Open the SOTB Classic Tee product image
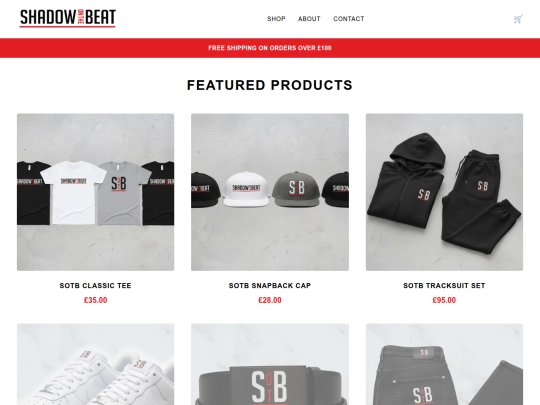The width and height of the screenshot is (540, 405). click(x=95, y=192)
